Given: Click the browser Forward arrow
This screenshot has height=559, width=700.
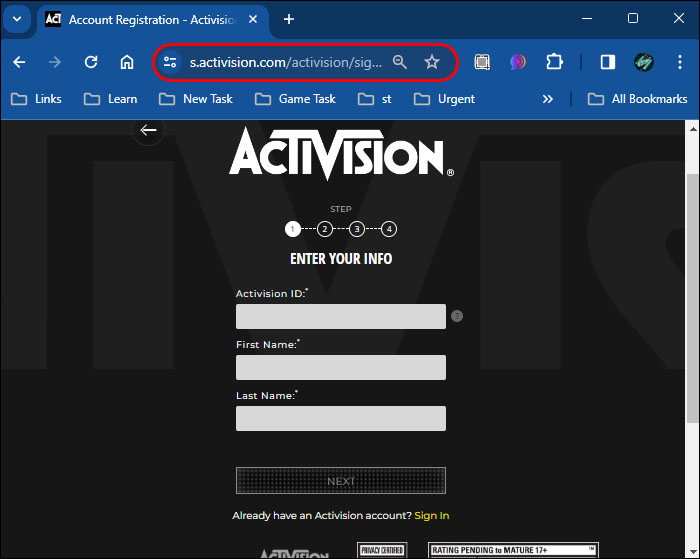Looking at the screenshot, I should point(55,62).
